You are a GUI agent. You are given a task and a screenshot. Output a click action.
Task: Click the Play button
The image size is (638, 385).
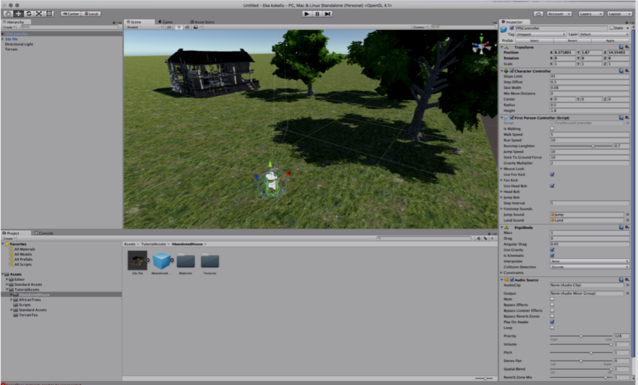307,13
